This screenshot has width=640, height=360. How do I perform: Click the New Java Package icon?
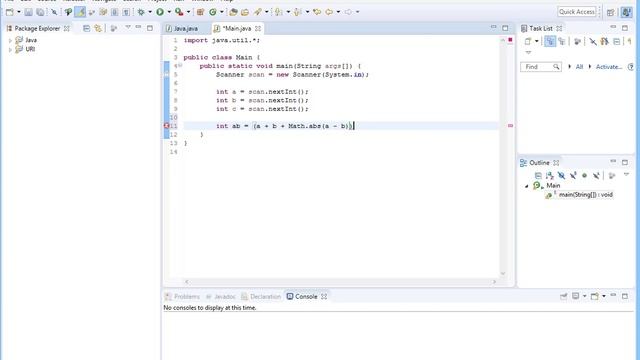coord(200,12)
